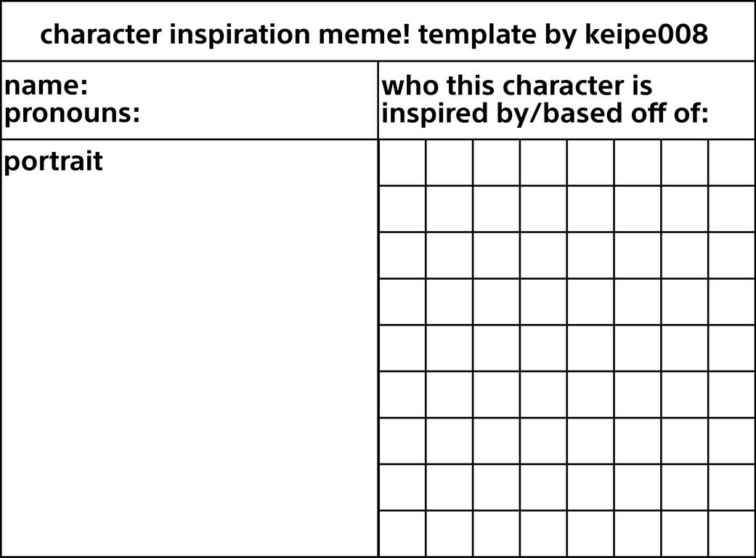Select the top-right cell of the inspiration grid
This screenshot has width=756, height=558.
click(731, 162)
